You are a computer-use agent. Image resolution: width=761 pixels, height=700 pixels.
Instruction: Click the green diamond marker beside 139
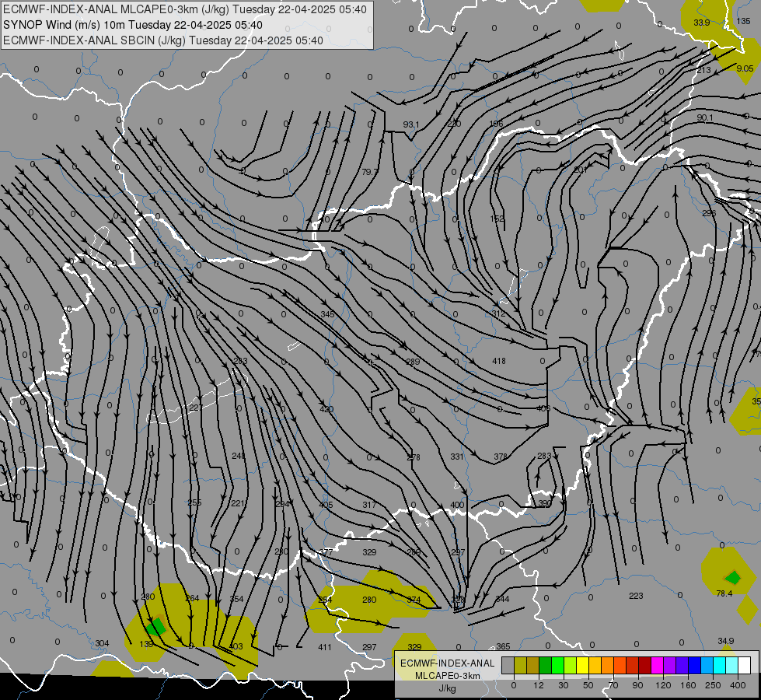156,626
